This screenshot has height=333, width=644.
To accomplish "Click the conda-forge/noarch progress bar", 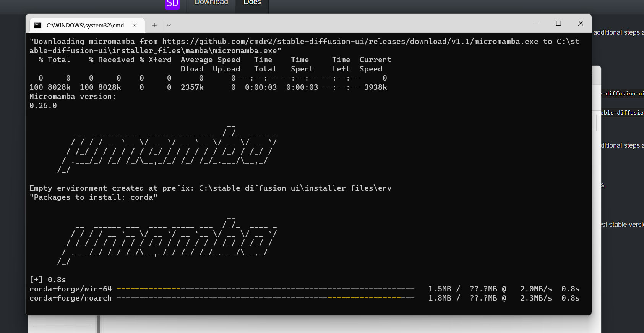I will [266, 298].
